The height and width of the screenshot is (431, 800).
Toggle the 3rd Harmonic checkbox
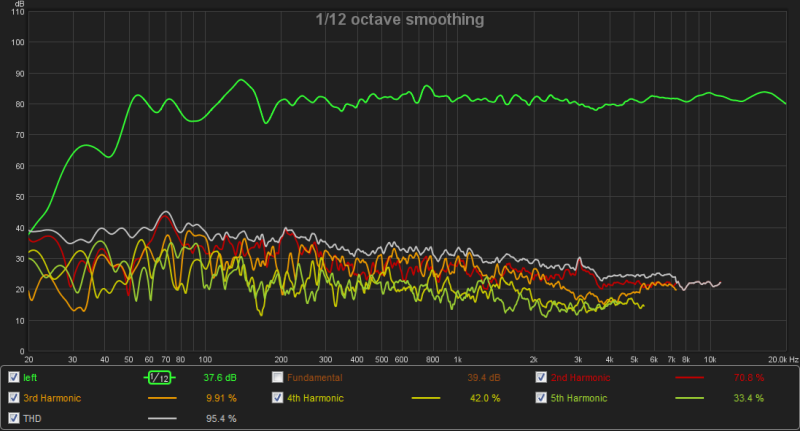(x=14, y=398)
